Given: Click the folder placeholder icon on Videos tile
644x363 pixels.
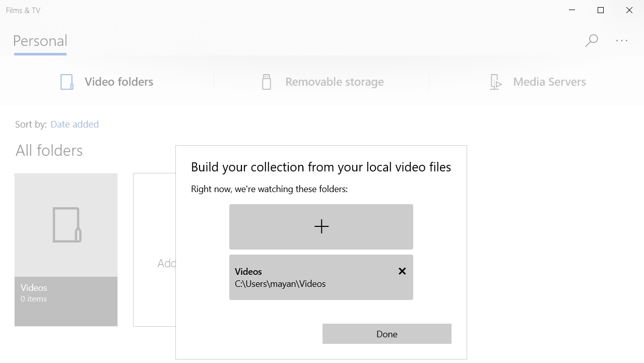Looking at the screenshot, I should tap(66, 224).
